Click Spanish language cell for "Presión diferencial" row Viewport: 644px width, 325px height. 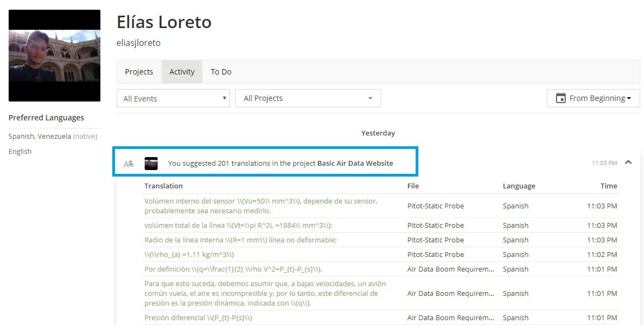516,317
